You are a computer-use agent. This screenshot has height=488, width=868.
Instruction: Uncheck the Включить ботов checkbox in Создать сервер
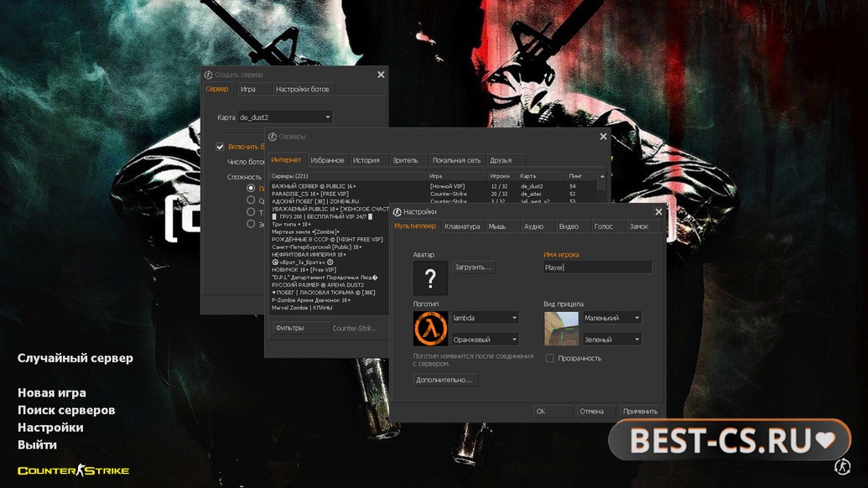[x=220, y=147]
